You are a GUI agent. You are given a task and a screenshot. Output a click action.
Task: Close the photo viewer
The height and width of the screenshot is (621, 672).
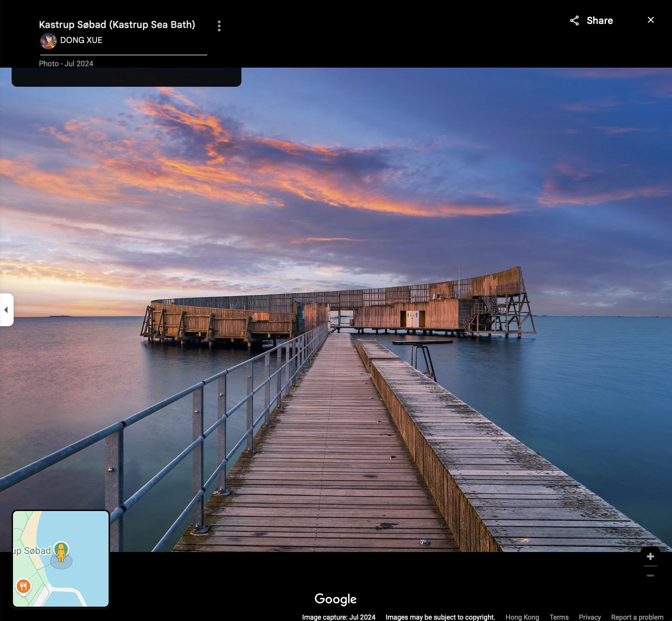click(x=651, y=20)
